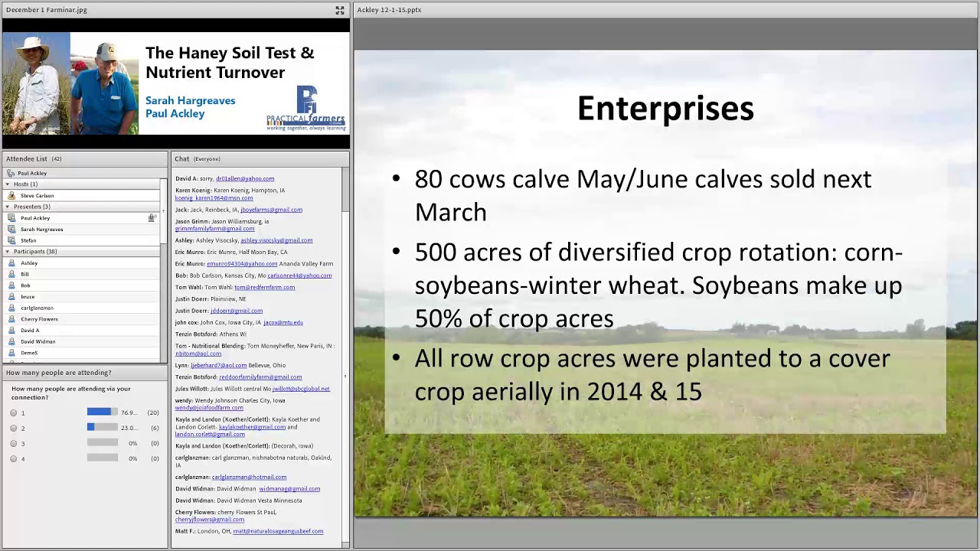Click 'Tenzin Botsford: Athens WI' chat message
980x551 pixels.
211,334
